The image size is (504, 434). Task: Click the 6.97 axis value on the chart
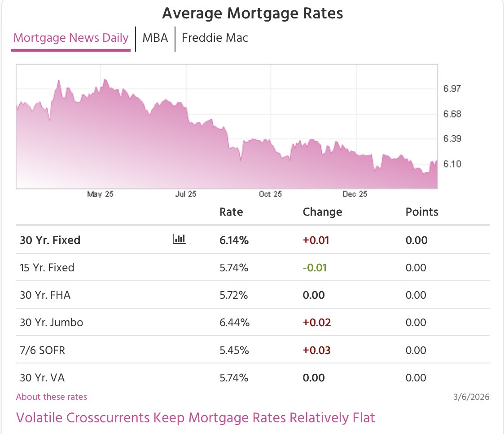(x=452, y=89)
